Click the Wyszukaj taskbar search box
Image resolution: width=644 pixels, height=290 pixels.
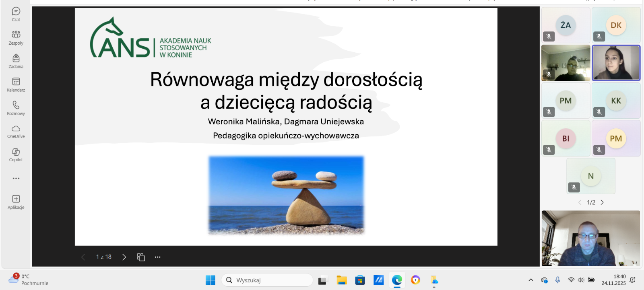[x=267, y=280]
